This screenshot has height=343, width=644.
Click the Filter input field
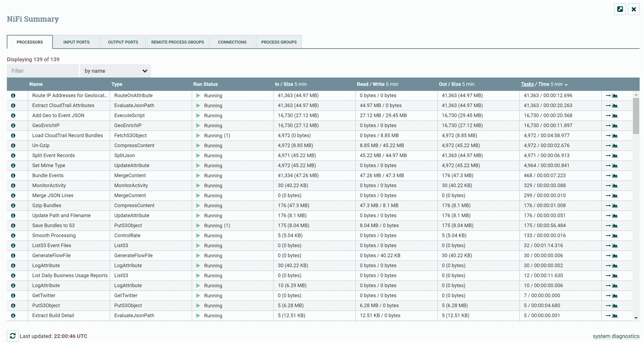(x=43, y=71)
